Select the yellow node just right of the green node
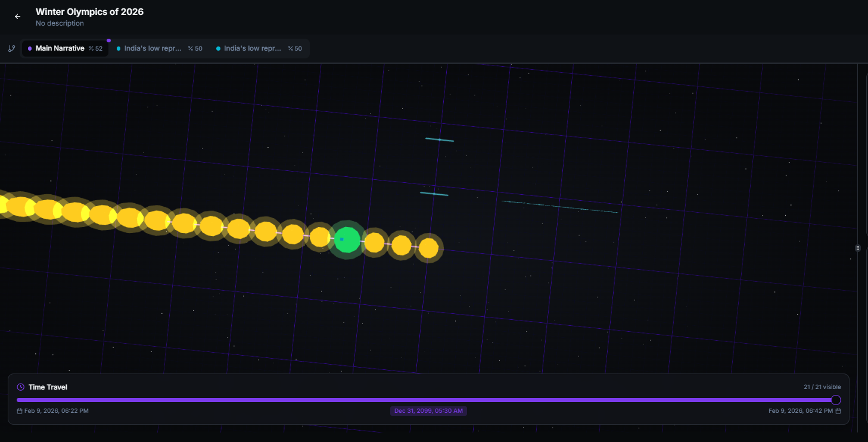 pos(374,242)
